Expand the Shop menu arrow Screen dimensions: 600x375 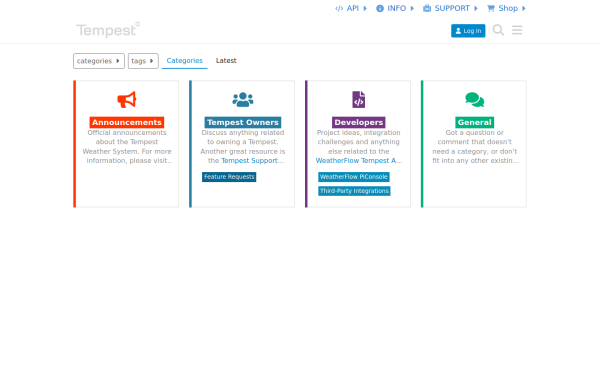pos(524,8)
